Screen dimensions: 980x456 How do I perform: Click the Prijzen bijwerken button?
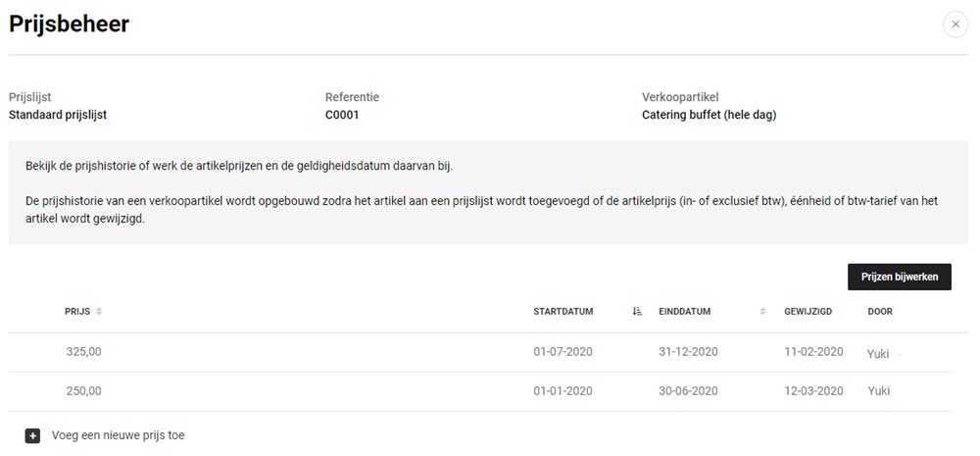(x=900, y=277)
